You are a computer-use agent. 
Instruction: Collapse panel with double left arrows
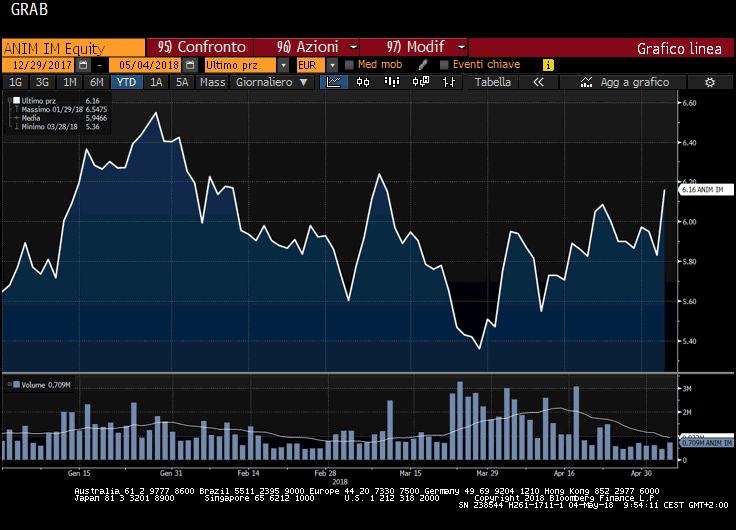pos(538,82)
